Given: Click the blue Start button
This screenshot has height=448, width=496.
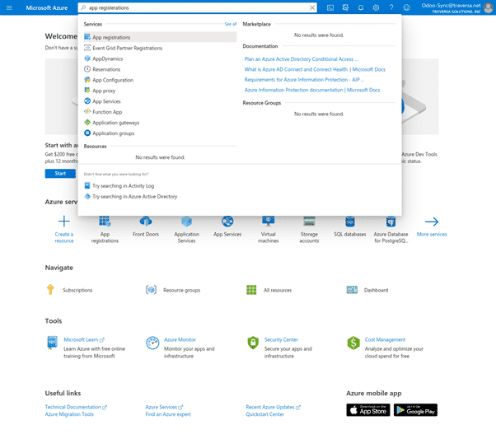Looking at the screenshot, I should click(x=60, y=174).
